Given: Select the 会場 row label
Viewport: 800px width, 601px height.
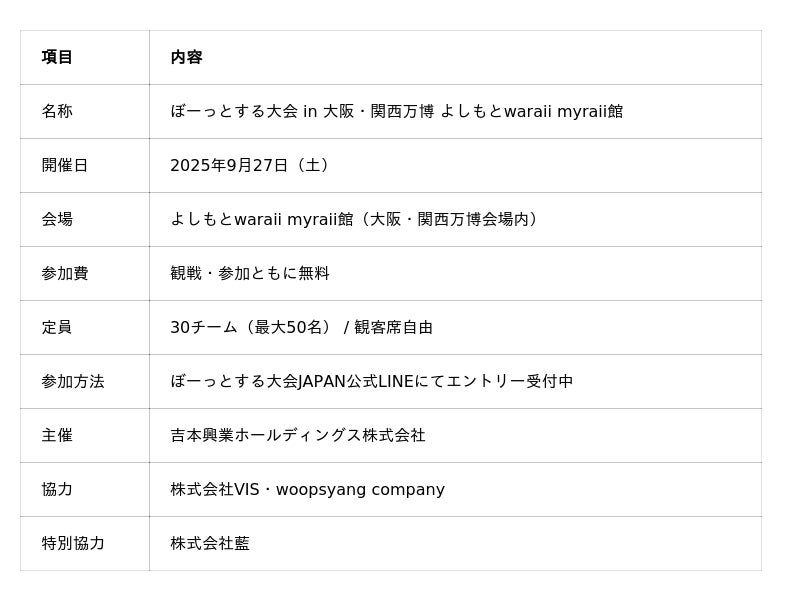Looking at the screenshot, I should (57, 220).
